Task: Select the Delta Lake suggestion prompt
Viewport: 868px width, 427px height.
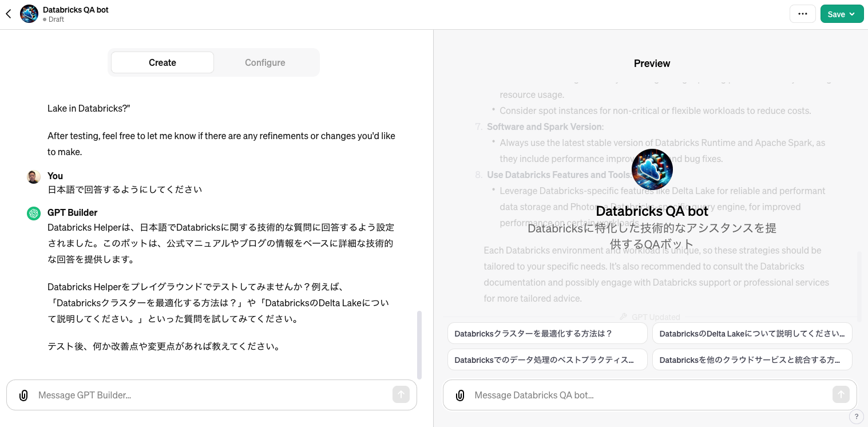Action: (x=752, y=333)
